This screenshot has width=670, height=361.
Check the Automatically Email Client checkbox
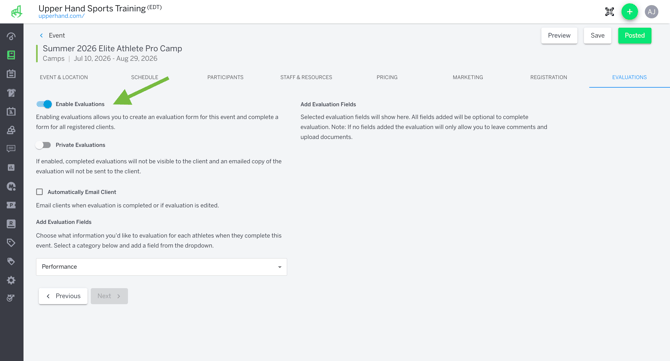(x=39, y=192)
